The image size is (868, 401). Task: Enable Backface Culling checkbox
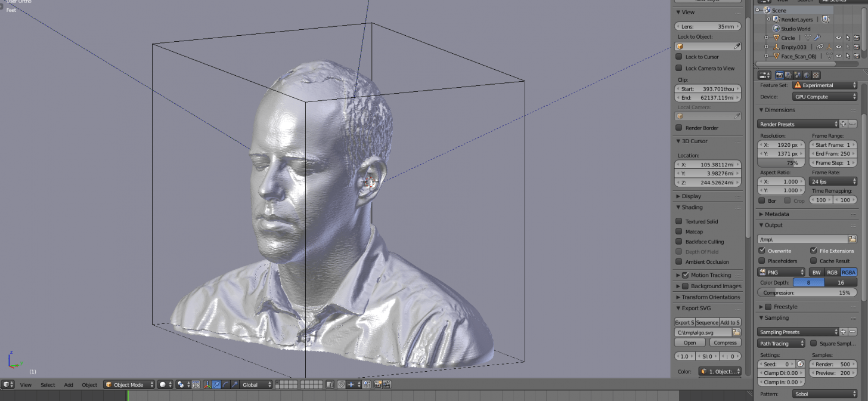point(678,242)
